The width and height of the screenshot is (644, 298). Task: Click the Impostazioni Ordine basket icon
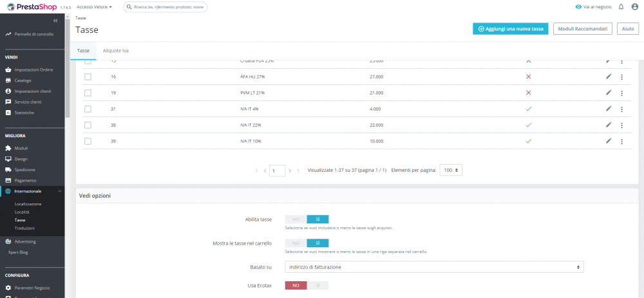(8, 70)
